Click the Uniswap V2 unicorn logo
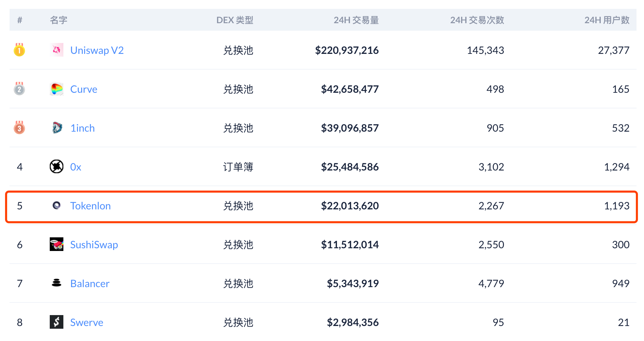 57,50
